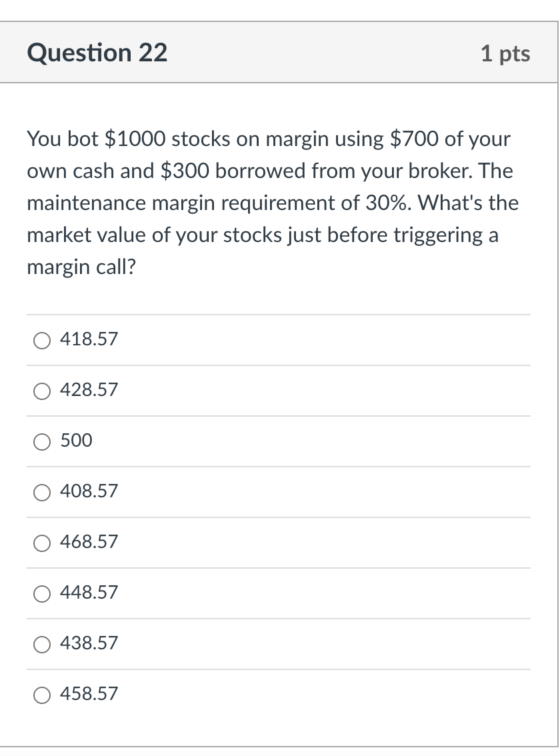Click the radio button beside 500
Screen dimensions: 560x756
[x=41, y=441]
